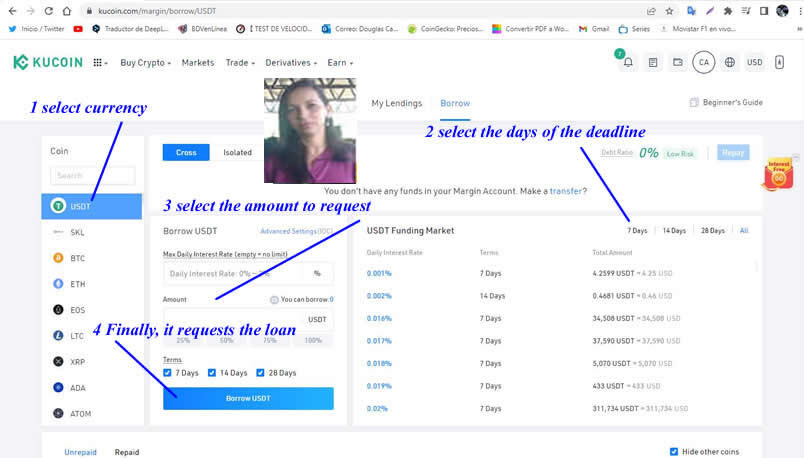Click the browser back arrow
The height and width of the screenshot is (458, 804).
(12, 11)
